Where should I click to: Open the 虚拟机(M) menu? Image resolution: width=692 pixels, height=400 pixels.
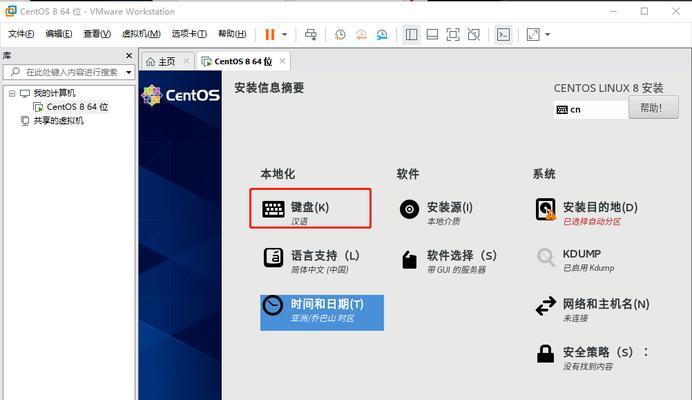(x=141, y=34)
